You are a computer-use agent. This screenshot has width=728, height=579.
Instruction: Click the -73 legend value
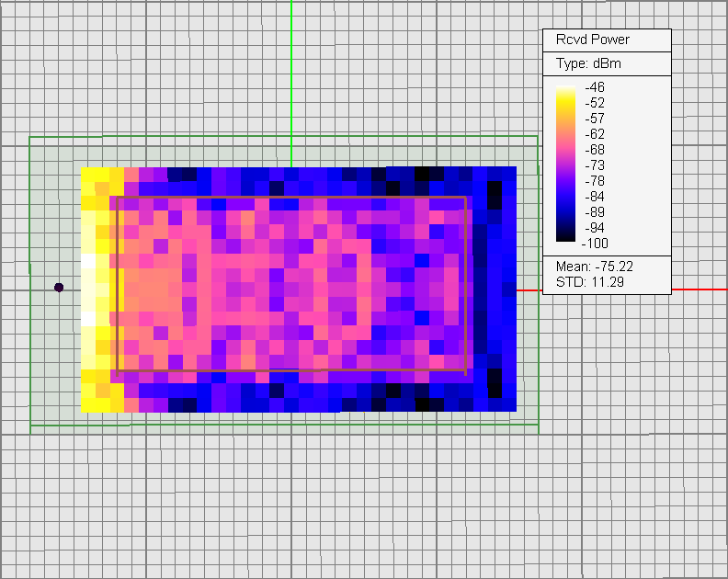[x=595, y=165]
